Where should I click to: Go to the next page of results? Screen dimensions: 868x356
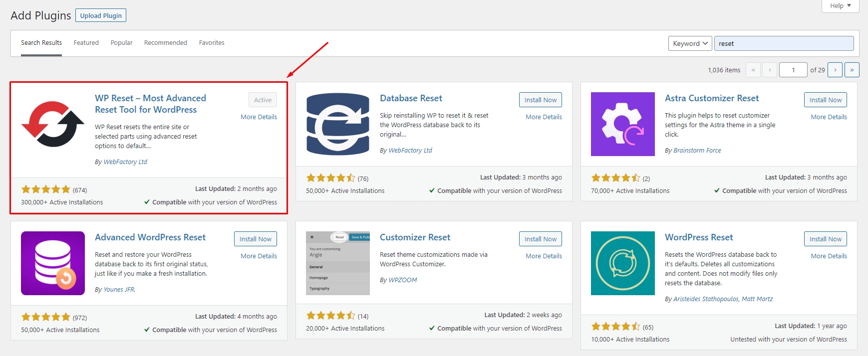click(835, 70)
